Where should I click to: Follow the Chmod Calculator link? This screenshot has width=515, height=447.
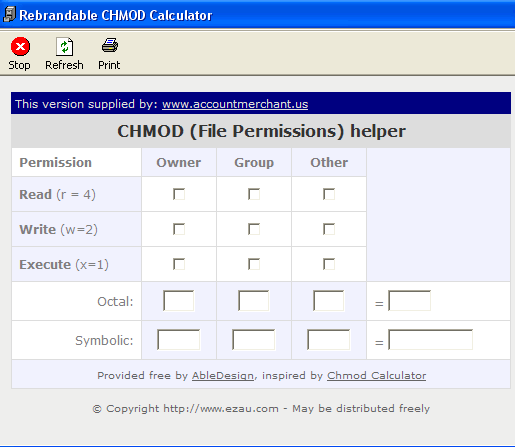[x=376, y=376]
